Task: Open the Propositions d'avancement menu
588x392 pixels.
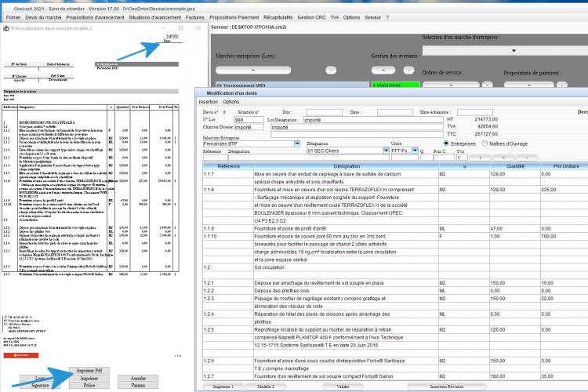Action: [x=95, y=17]
